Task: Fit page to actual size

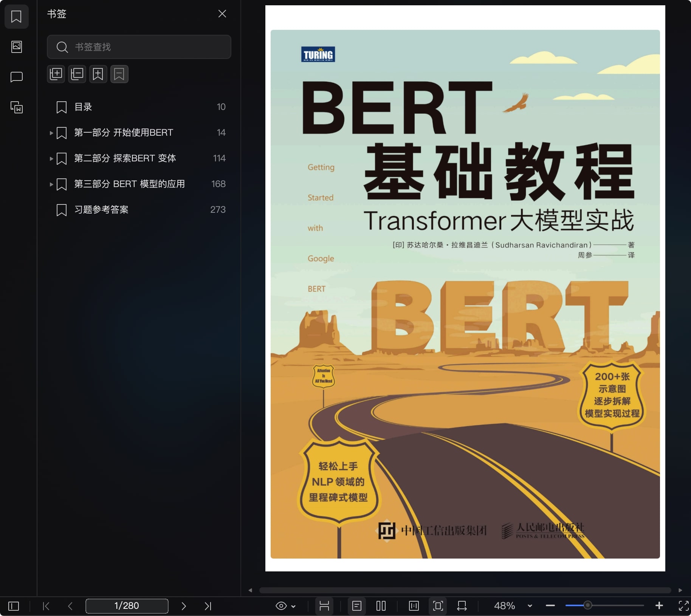Action: pos(414,606)
